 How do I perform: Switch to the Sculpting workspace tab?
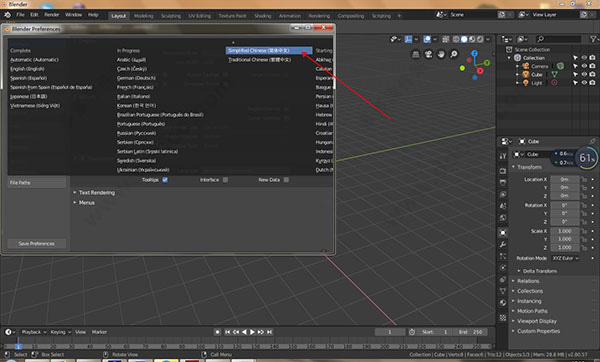[x=171, y=16]
